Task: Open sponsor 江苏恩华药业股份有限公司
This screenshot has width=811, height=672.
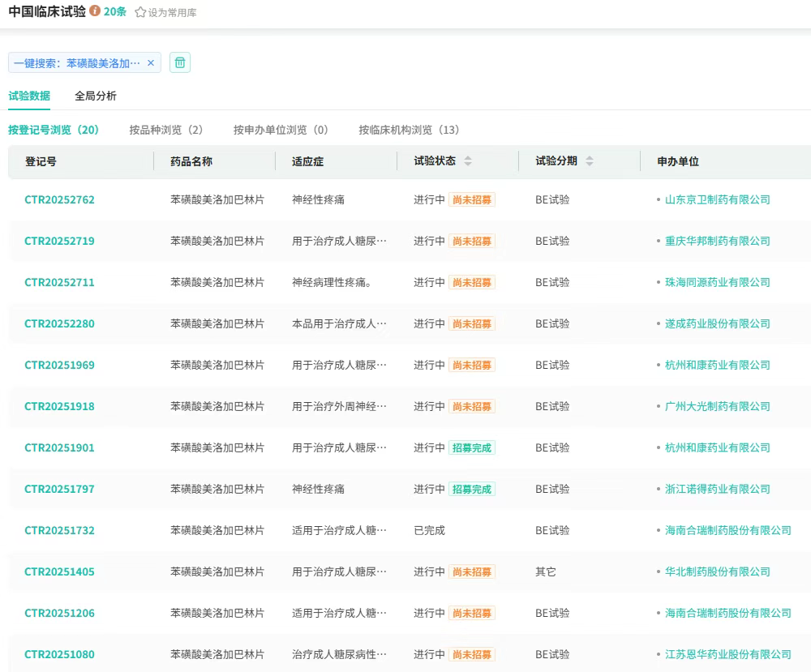Action: coord(727,654)
